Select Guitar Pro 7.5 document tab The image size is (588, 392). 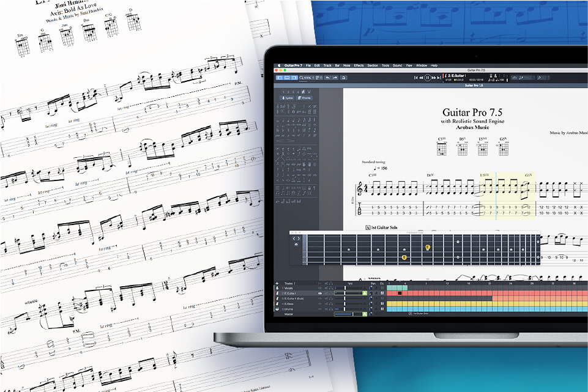(x=474, y=86)
